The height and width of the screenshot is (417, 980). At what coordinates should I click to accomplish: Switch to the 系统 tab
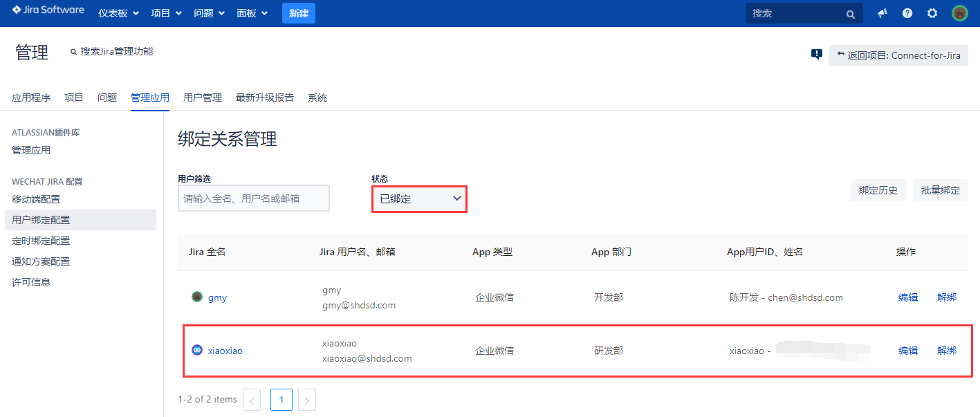pyautogui.click(x=317, y=98)
